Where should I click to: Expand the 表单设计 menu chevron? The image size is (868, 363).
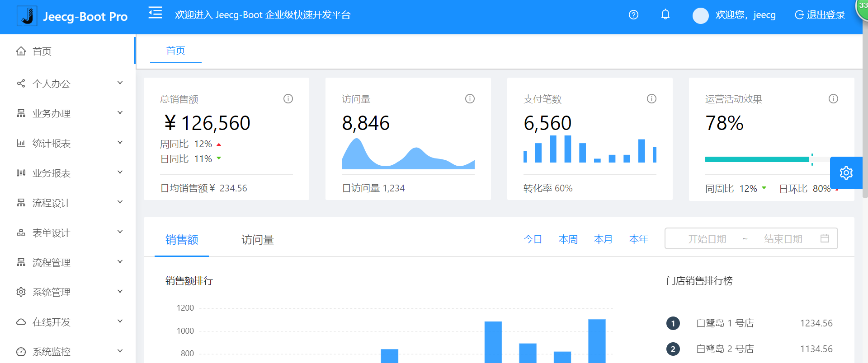click(120, 232)
